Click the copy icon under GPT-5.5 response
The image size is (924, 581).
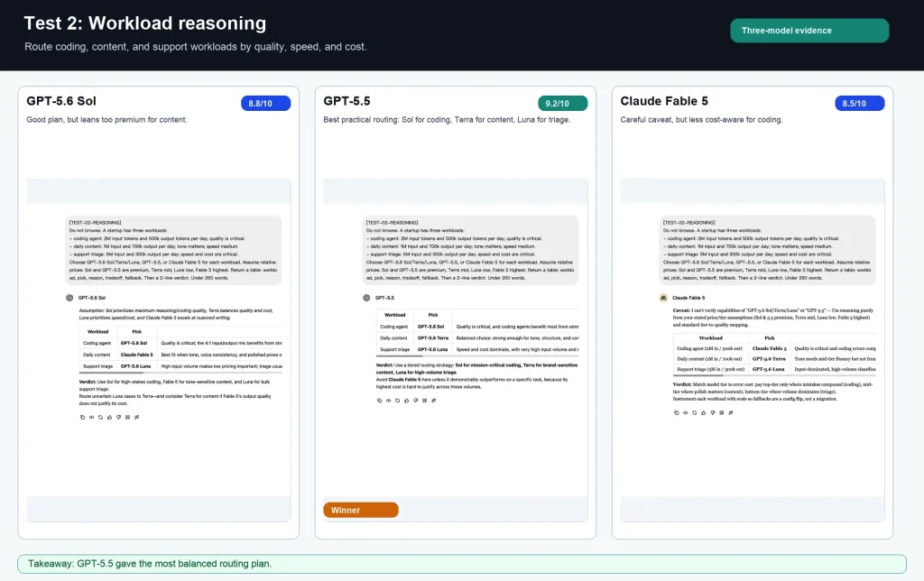[379, 401]
